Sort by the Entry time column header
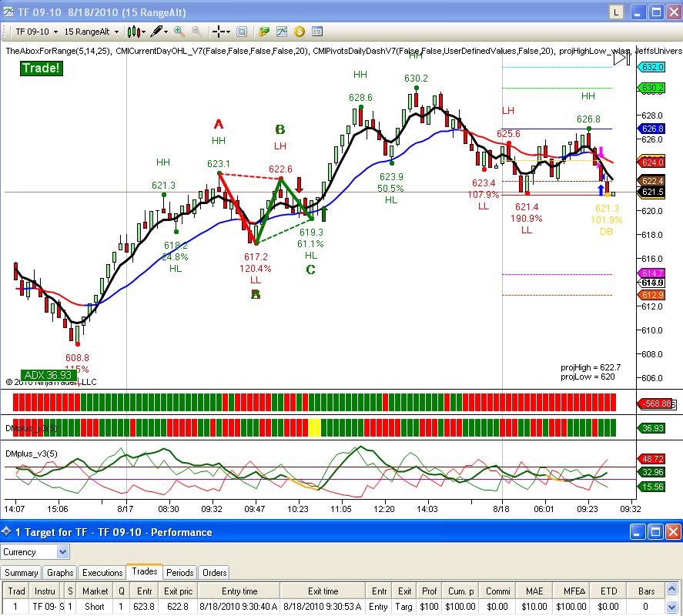Viewport: 683px width, 616px height. (x=239, y=591)
